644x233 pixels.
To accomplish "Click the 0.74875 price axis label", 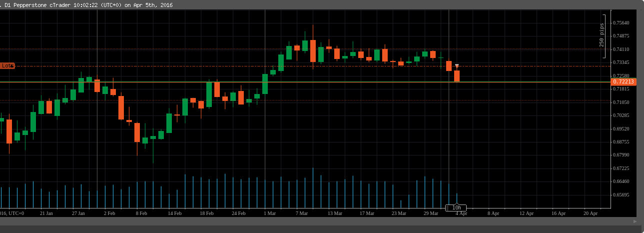I will pos(622,36).
